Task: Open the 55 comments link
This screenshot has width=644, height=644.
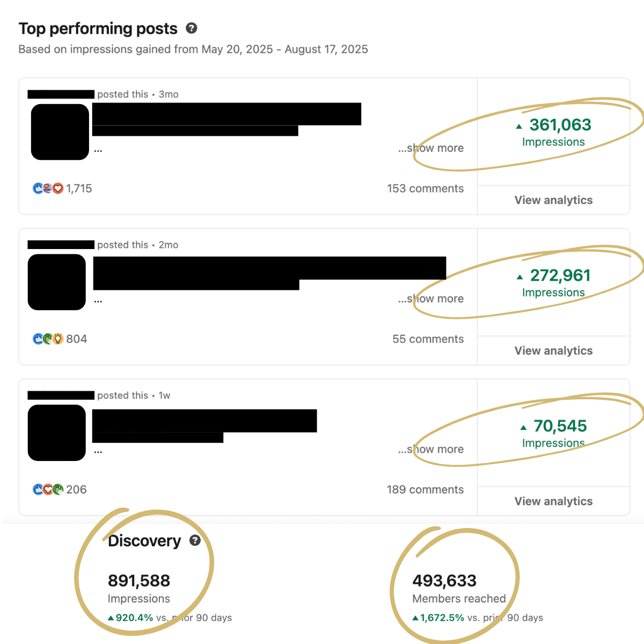Action: click(x=428, y=339)
